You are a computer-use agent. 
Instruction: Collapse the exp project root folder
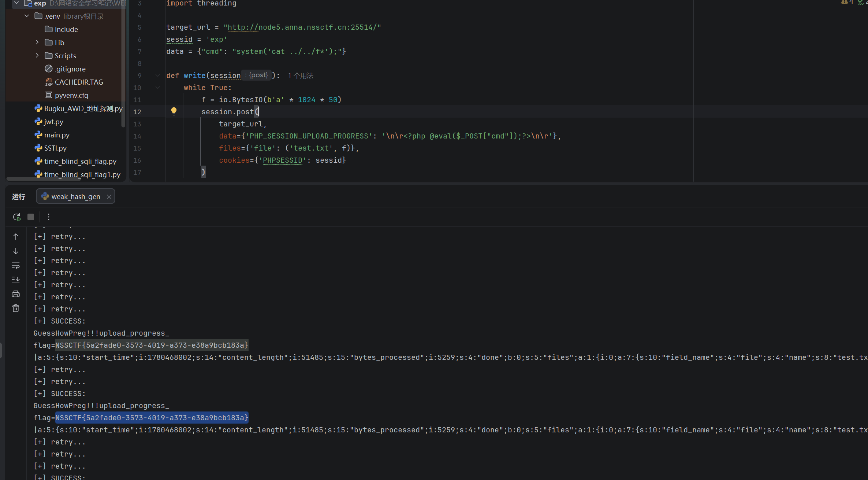click(16, 3)
